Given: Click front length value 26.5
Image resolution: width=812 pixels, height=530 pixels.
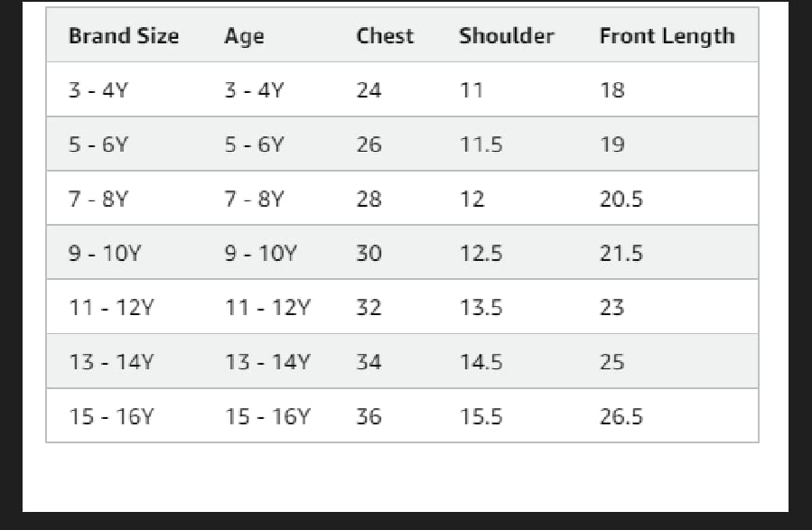Looking at the screenshot, I should point(621,416).
